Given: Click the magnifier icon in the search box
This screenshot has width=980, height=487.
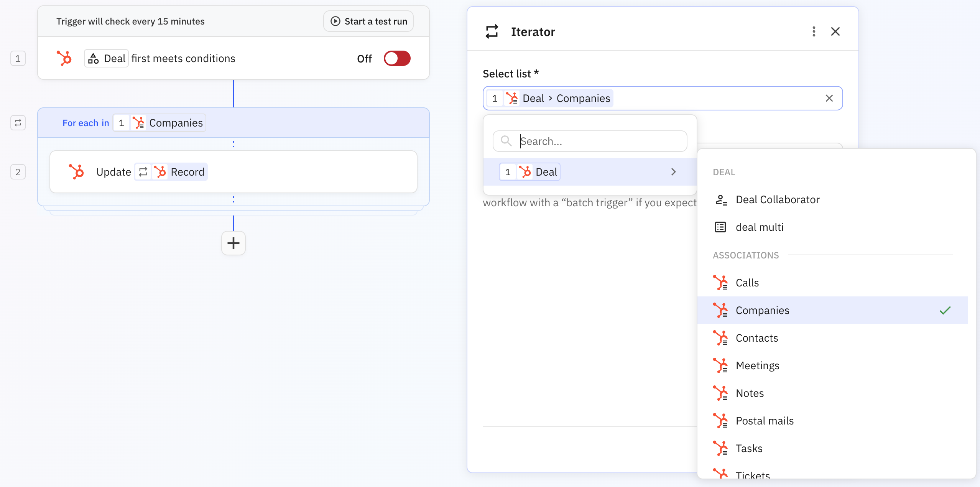Looking at the screenshot, I should [506, 141].
